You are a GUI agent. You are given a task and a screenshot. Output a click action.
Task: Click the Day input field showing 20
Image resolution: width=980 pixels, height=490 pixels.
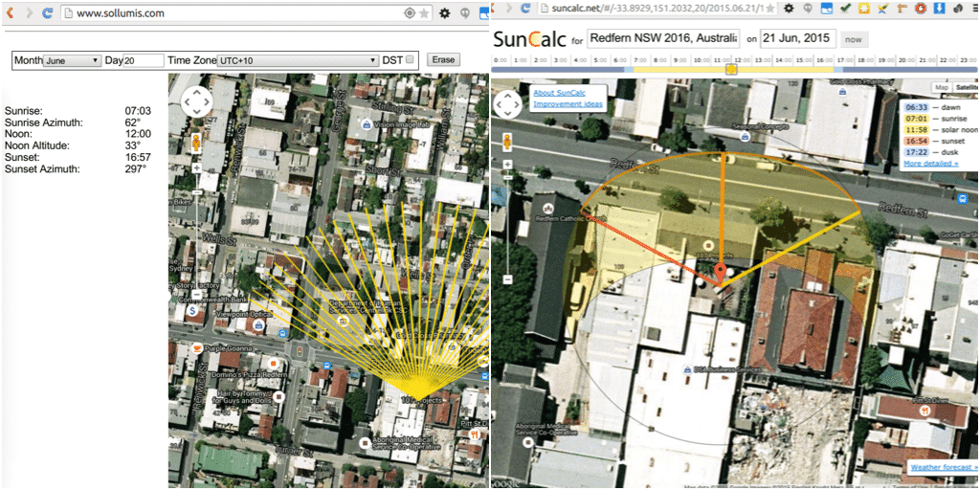tap(144, 60)
